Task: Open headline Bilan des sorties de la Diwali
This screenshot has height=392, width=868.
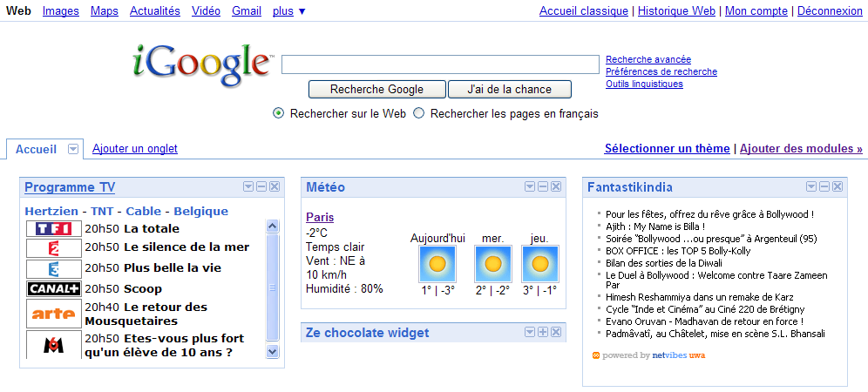Action: click(664, 263)
